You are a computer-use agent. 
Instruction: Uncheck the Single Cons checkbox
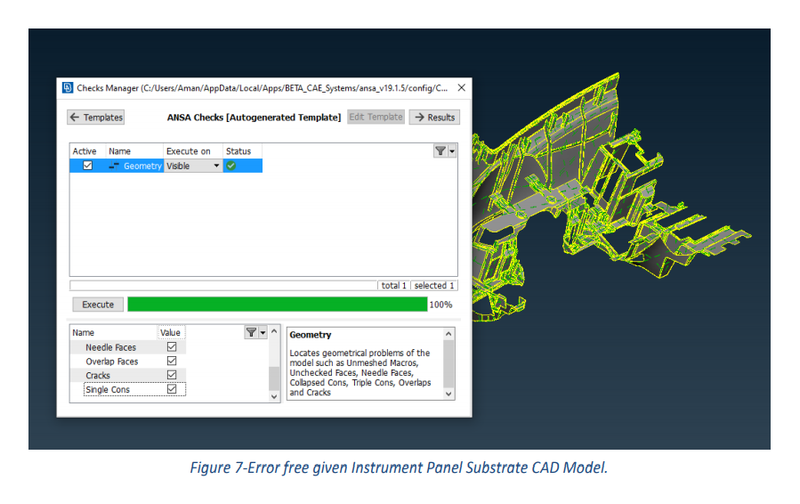pyautogui.click(x=171, y=389)
